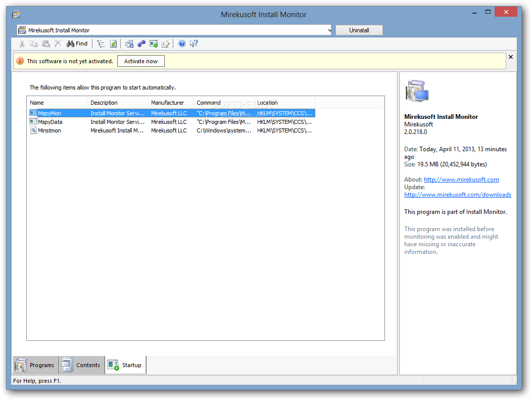Maximize the Install Monitor window
The width and height of the screenshot is (532, 400).
coord(488,12)
